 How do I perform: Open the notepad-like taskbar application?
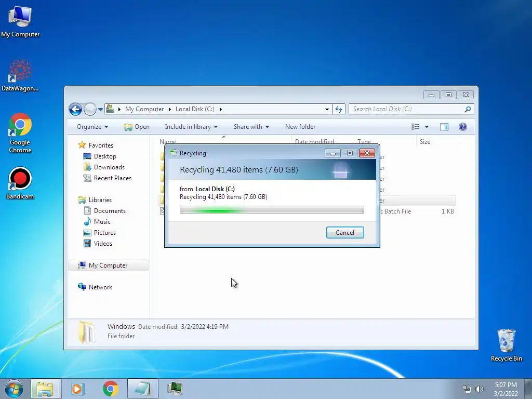[142, 389]
